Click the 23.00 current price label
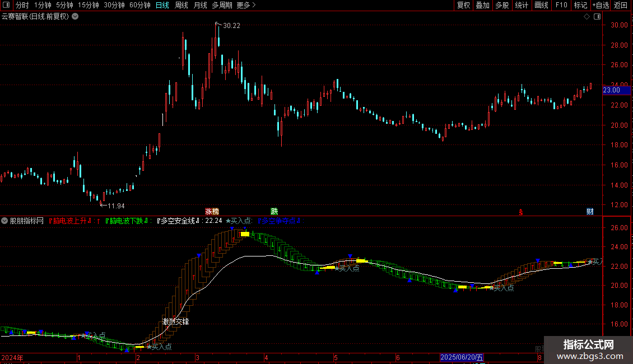The width and height of the screenshot is (633, 364). tap(616, 90)
